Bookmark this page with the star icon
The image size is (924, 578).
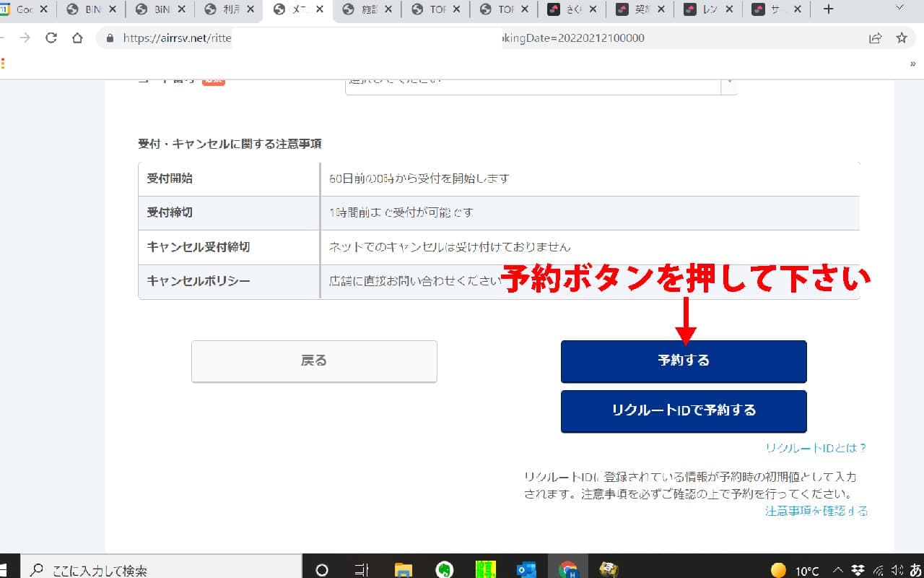pyautogui.click(x=901, y=38)
